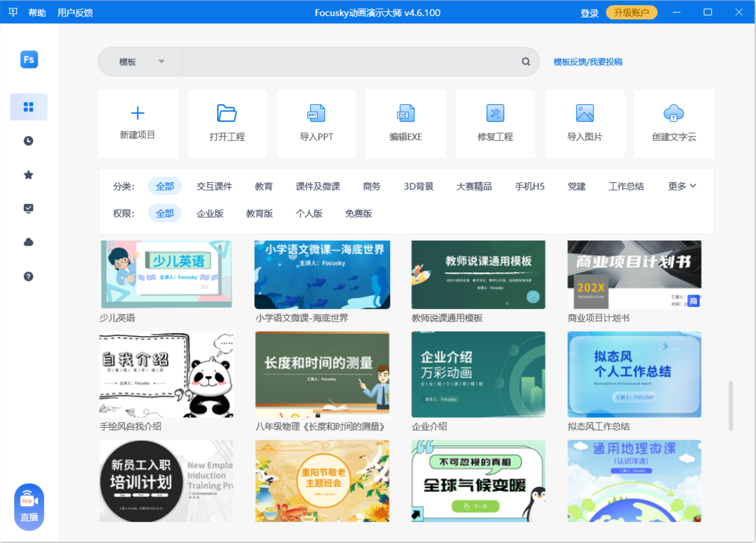Click 打开工程 folder icon
This screenshot has height=543, width=756.
(227, 113)
